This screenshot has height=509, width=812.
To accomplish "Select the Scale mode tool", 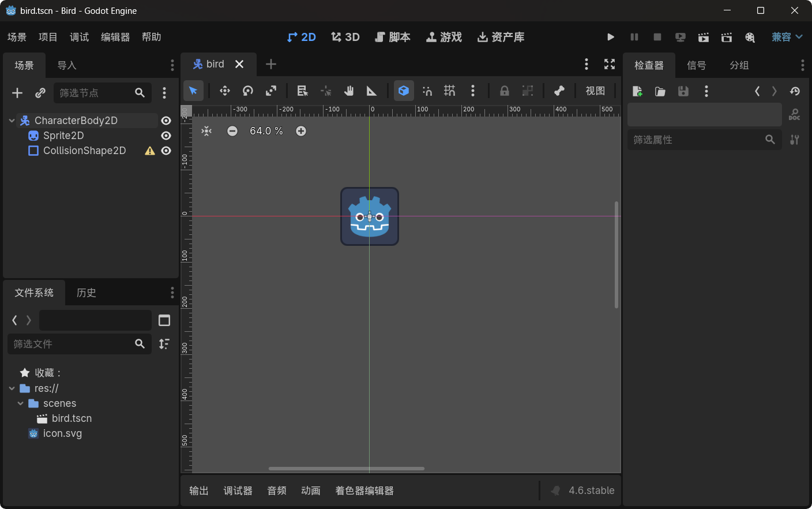I will tap(271, 91).
